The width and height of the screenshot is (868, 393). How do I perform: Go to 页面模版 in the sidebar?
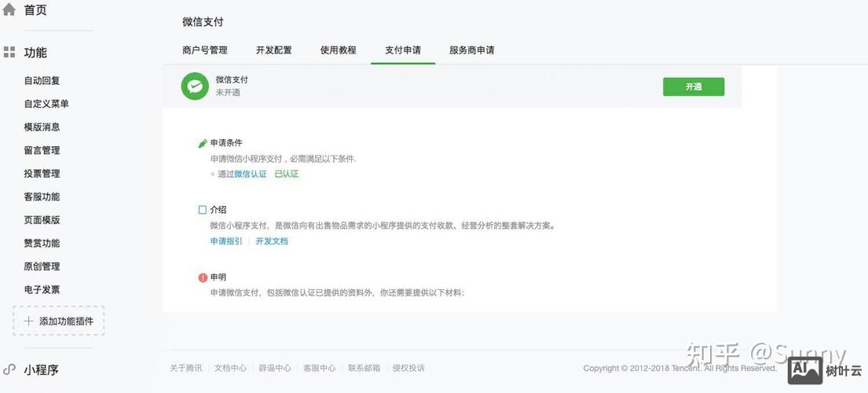point(42,220)
